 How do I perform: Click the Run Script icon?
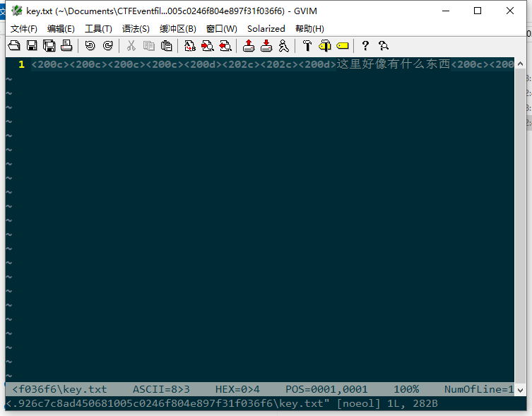283,45
